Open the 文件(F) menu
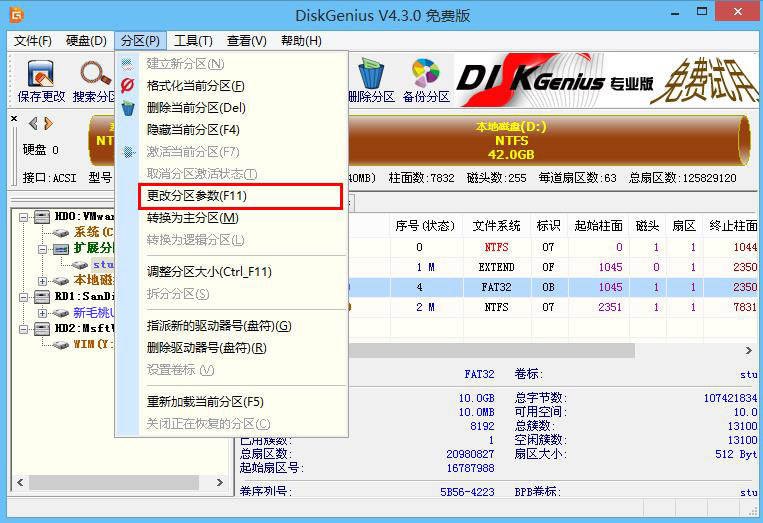The image size is (763, 523). click(x=33, y=41)
